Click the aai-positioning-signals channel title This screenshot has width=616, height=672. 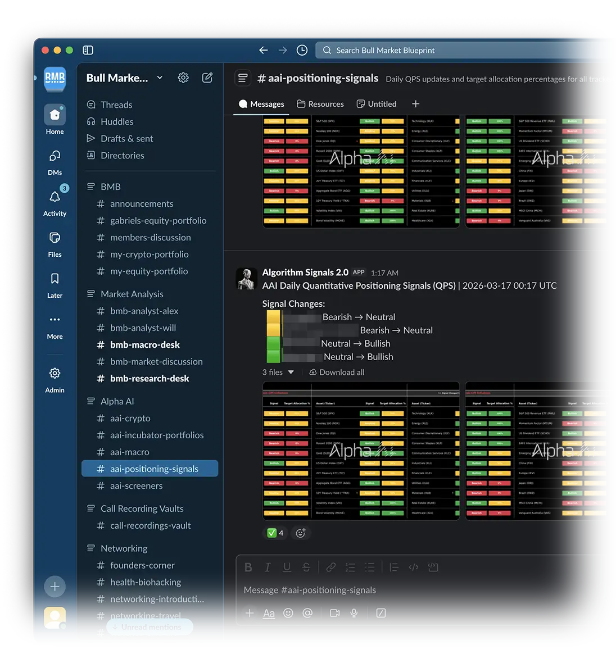(x=318, y=78)
